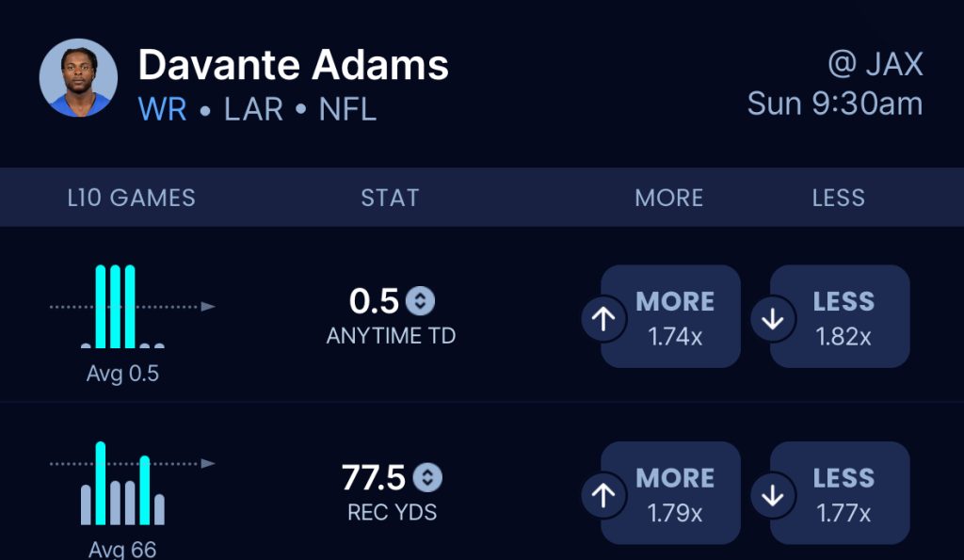This screenshot has width=964, height=560.
Task: Choose MORE 1.79x for Rec Yds
Action: pyautogui.click(x=675, y=493)
